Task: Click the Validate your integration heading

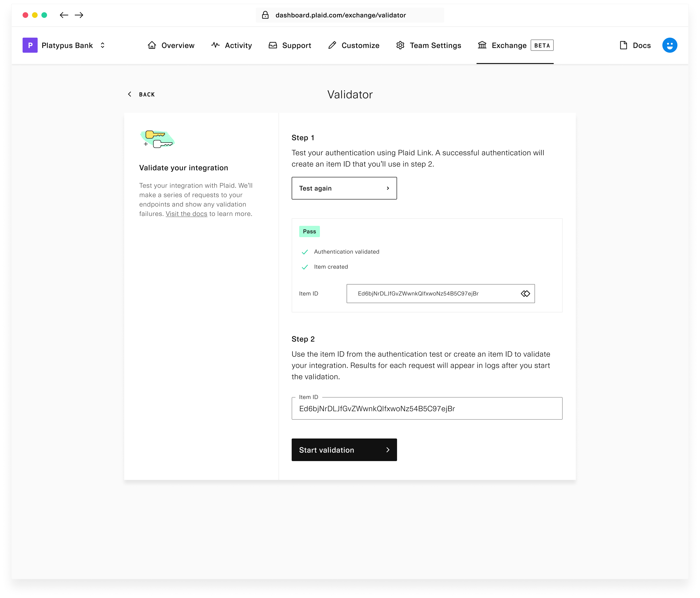Action: (x=183, y=168)
